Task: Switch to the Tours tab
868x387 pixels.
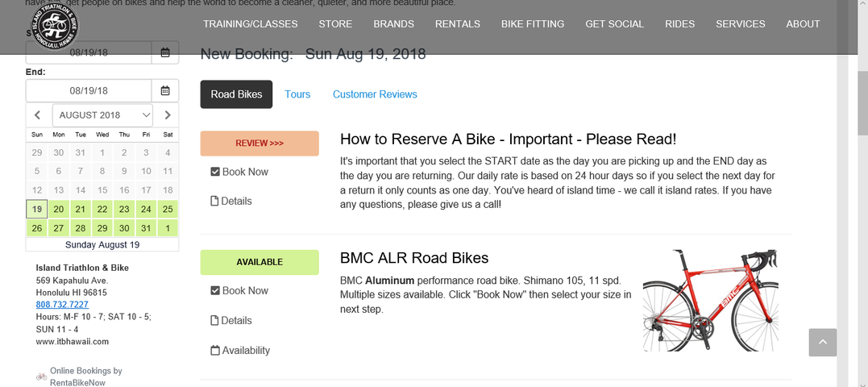Action: point(297,94)
